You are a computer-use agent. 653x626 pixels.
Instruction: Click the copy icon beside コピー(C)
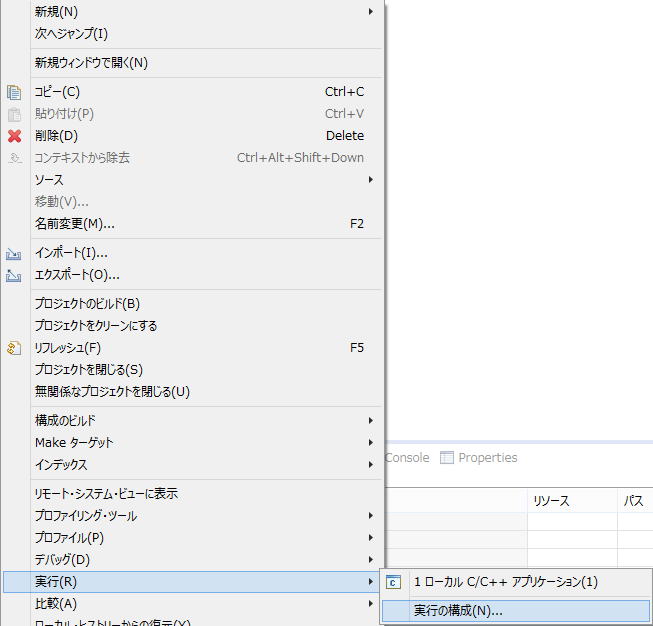(14, 92)
